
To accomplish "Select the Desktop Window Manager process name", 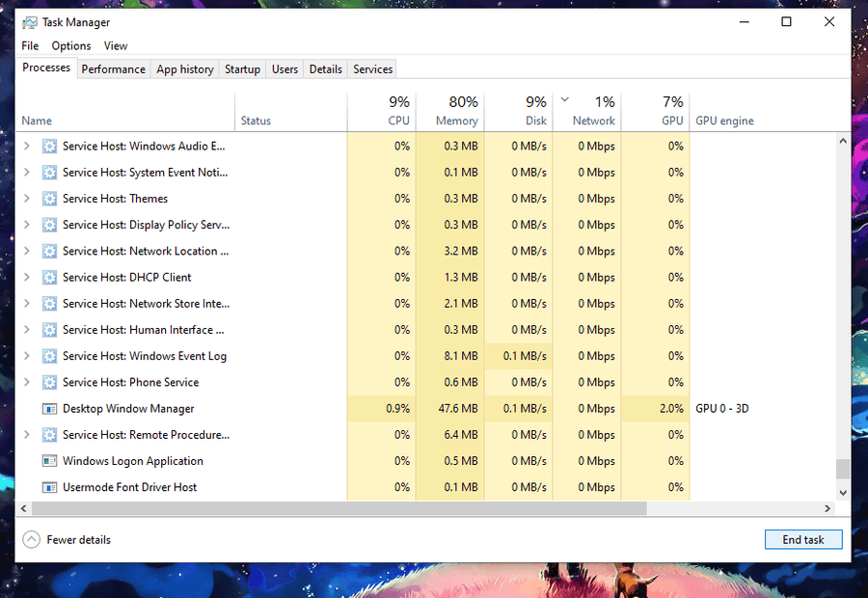I will (x=128, y=409).
